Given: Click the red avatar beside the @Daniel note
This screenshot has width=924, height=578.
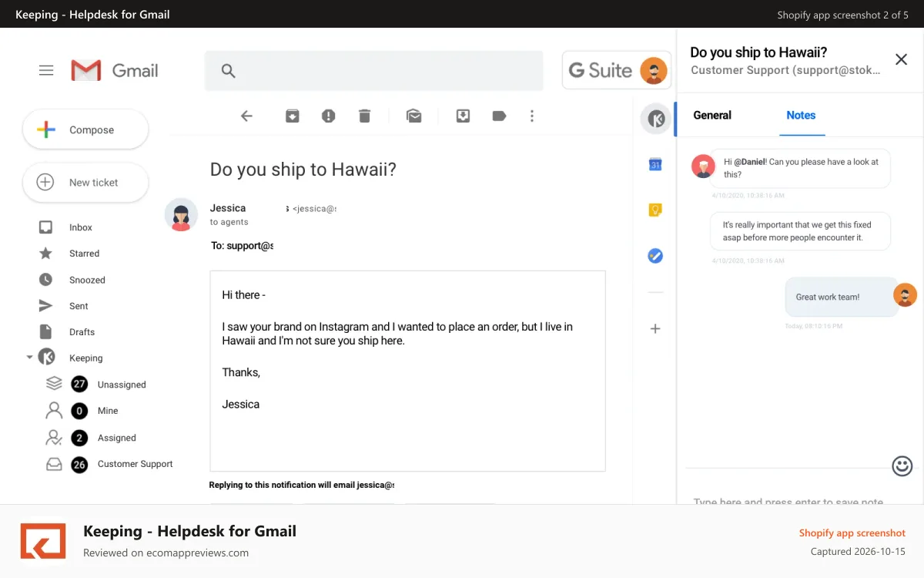Looking at the screenshot, I should click(x=703, y=166).
